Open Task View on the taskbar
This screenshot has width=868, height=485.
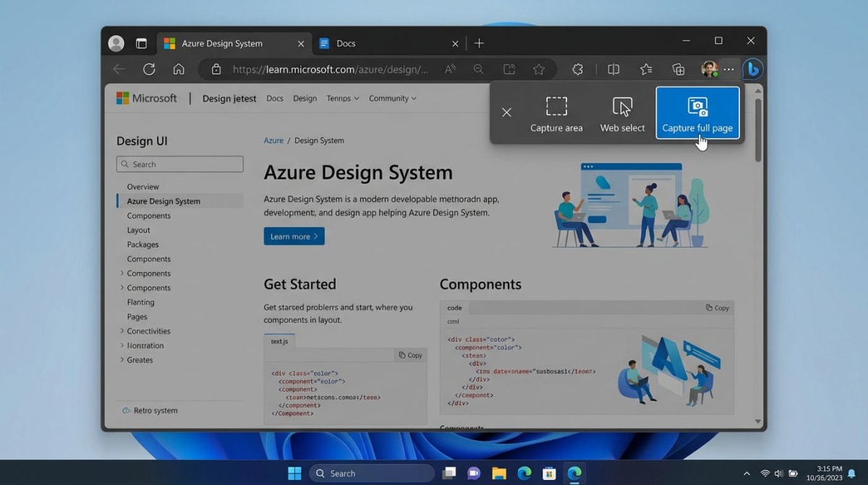449,473
